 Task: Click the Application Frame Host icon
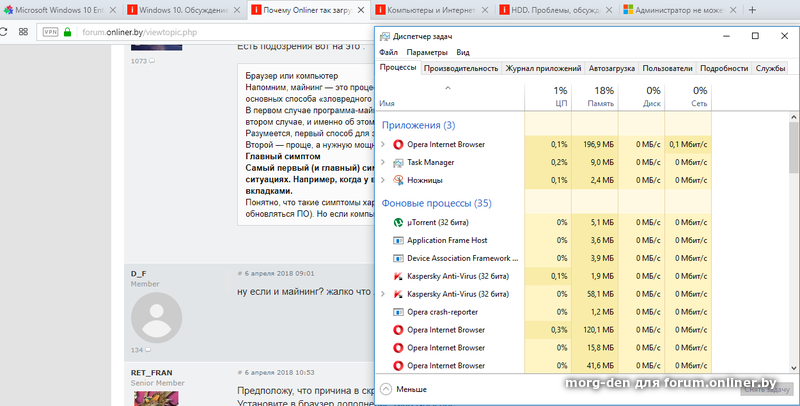pyautogui.click(x=398, y=240)
